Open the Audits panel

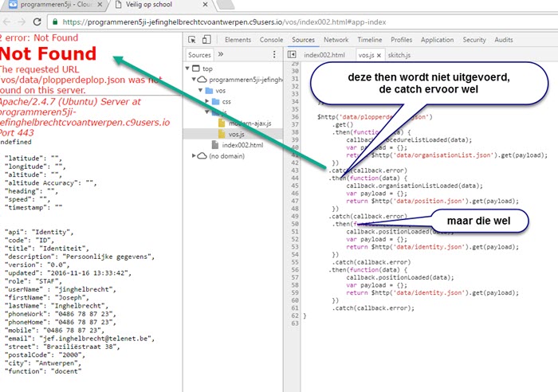click(504, 40)
